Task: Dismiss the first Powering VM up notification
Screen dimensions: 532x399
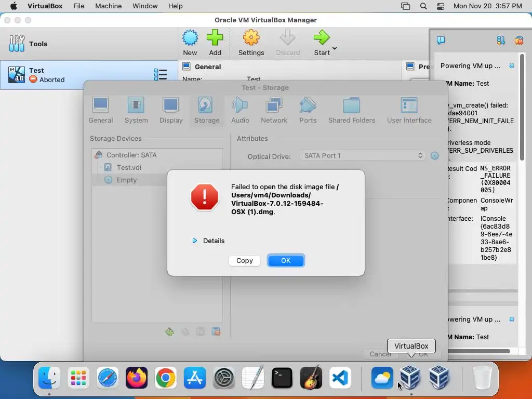Action: pyautogui.click(x=512, y=66)
